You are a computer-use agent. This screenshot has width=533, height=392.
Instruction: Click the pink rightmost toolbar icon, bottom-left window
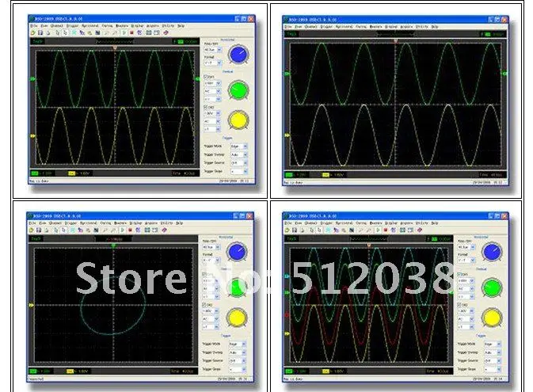pyautogui.click(x=164, y=230)
